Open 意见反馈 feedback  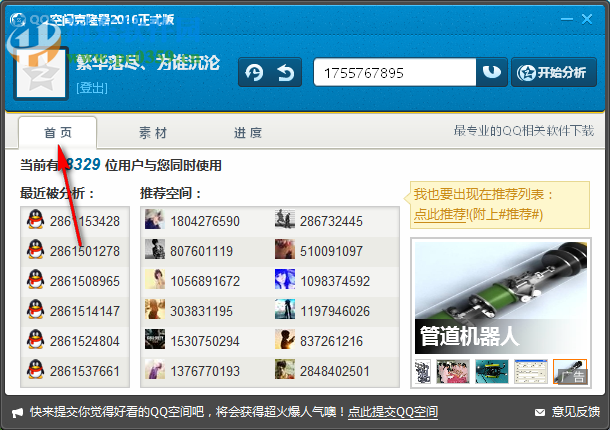point(576,412)
